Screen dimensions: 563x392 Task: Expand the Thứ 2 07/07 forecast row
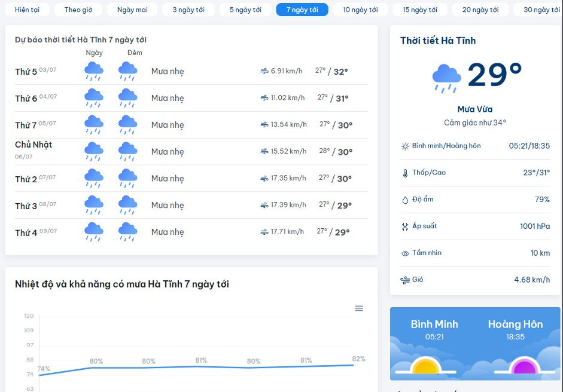tap(191, 178)
